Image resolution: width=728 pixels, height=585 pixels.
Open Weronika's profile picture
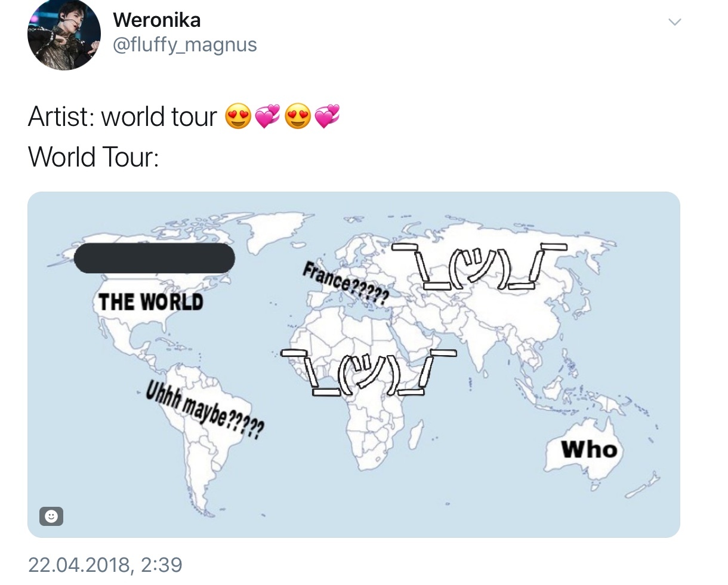point(64,35)
